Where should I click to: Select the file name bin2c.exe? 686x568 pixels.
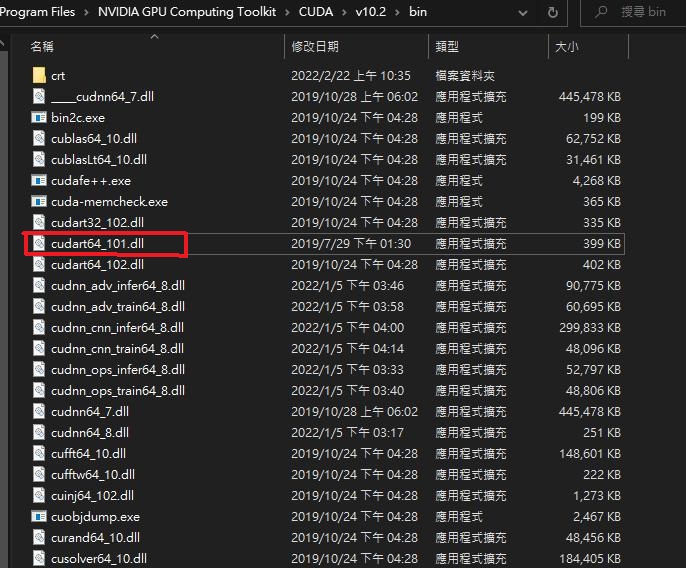(78, 117)
